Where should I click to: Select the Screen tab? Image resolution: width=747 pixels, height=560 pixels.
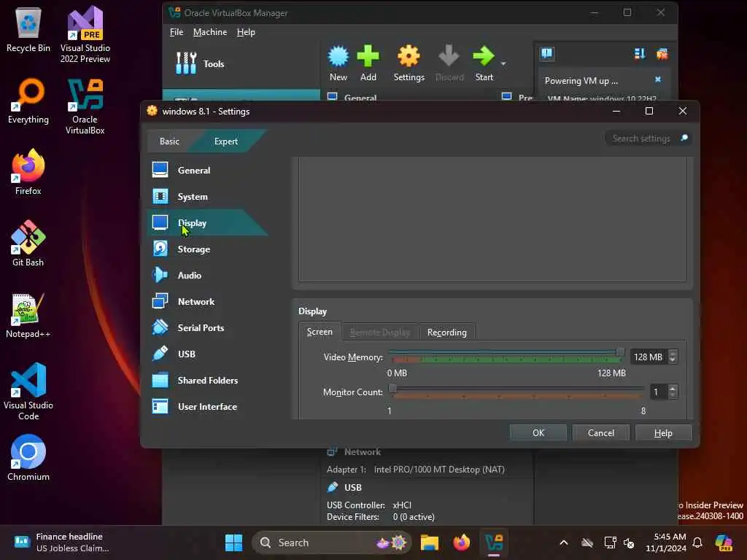(320, 332)
